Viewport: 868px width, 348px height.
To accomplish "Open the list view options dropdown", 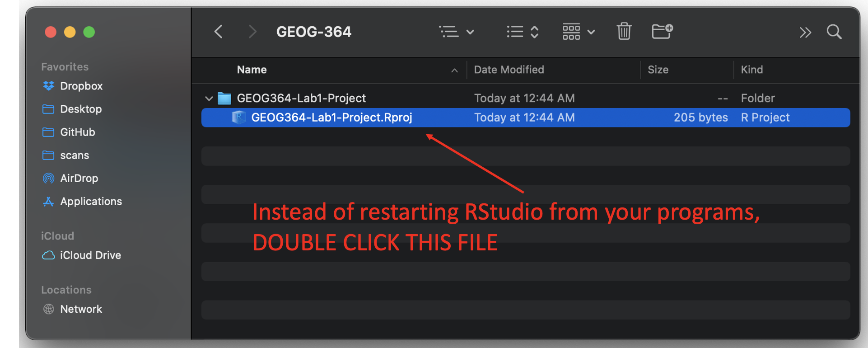I will coord(456,32).
